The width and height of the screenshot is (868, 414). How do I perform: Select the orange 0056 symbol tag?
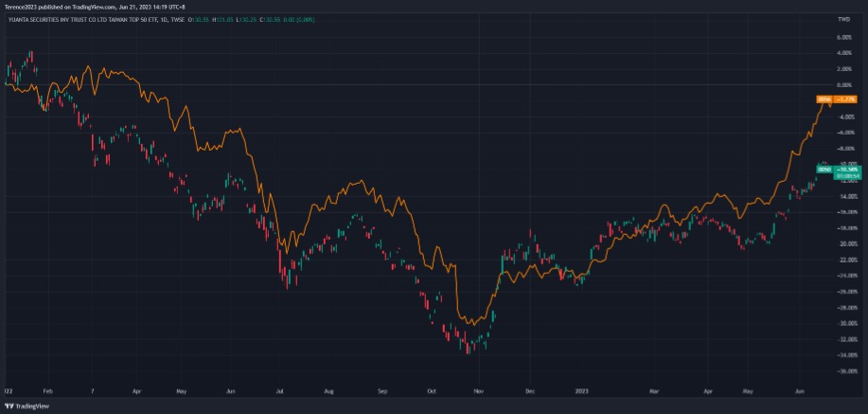point(824,99)
